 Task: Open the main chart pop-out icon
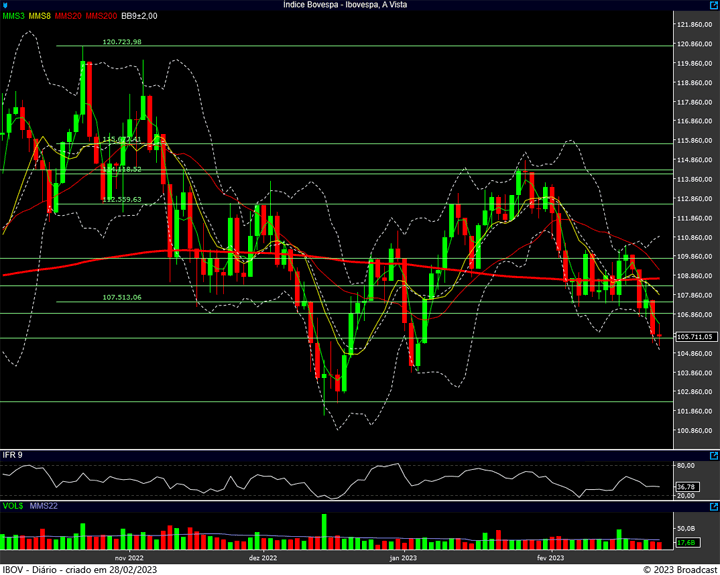pyautogui.click(x=714, y=5)
